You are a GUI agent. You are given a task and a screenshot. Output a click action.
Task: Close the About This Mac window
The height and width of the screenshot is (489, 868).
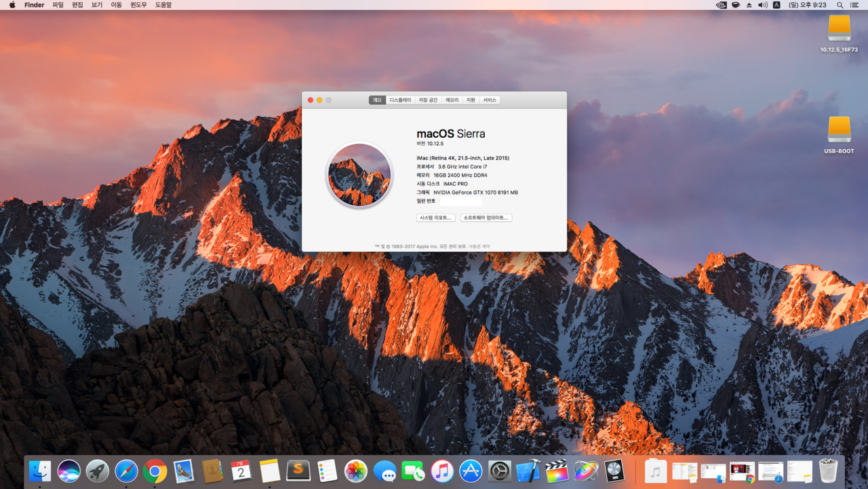311,100
